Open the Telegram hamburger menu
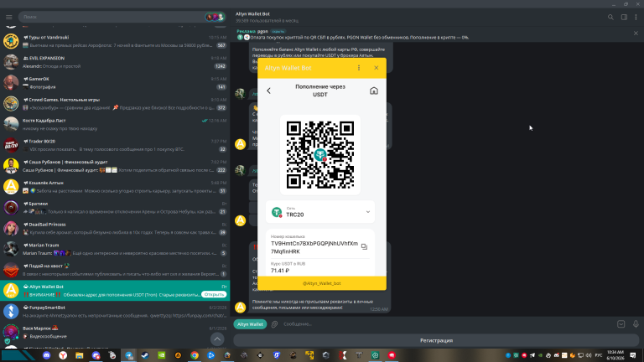This screenshot has height=362, width=644. (9, 17)
